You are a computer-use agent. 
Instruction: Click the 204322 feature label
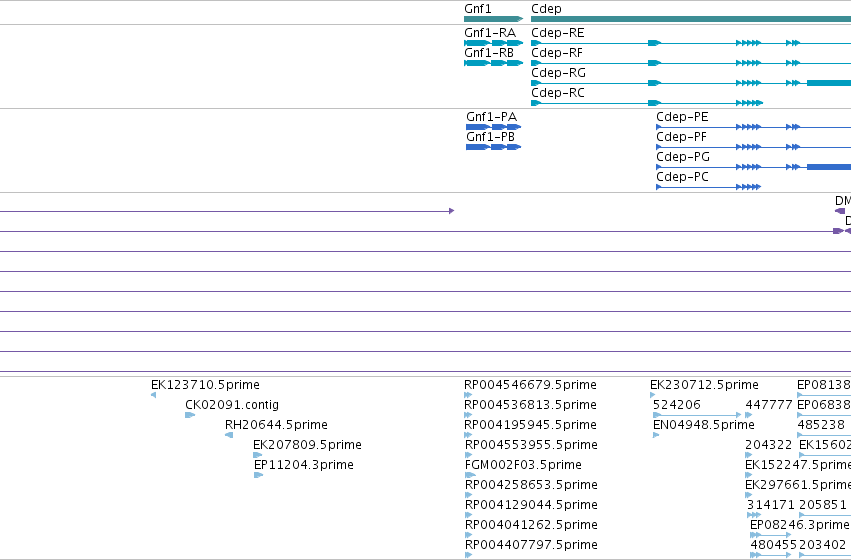pos(769,445)
